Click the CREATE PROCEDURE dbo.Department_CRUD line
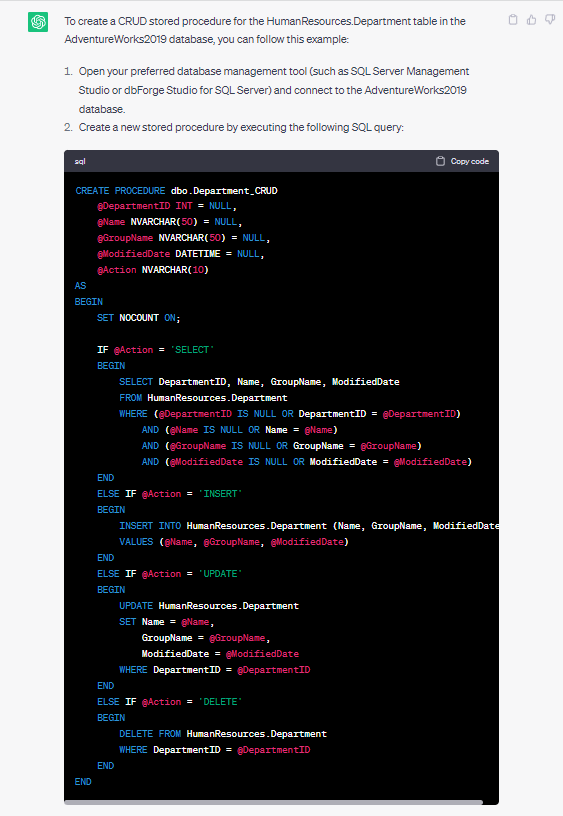 (176, 190)
